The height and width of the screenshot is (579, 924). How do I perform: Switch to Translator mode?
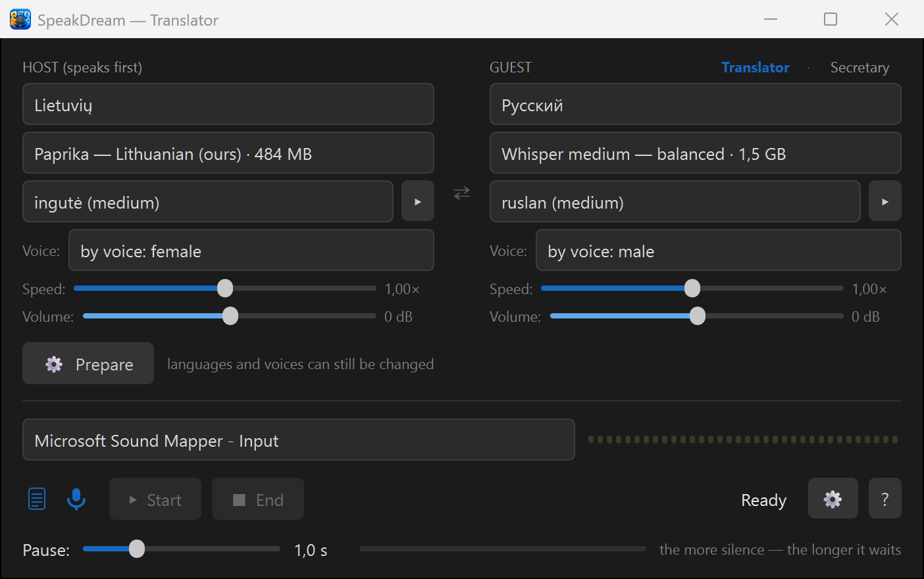click(756, 67)
